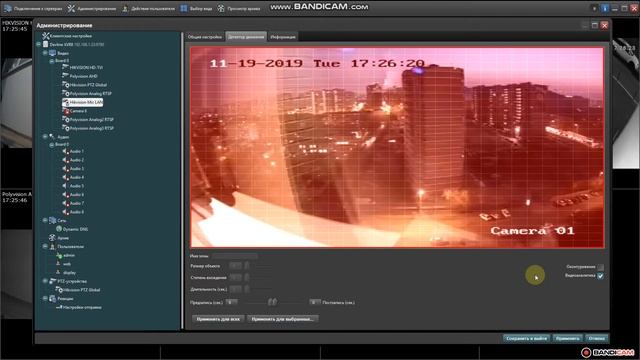Open Администрирование in the top bar
The image size is (640, 360).
(x=92, y=8)
